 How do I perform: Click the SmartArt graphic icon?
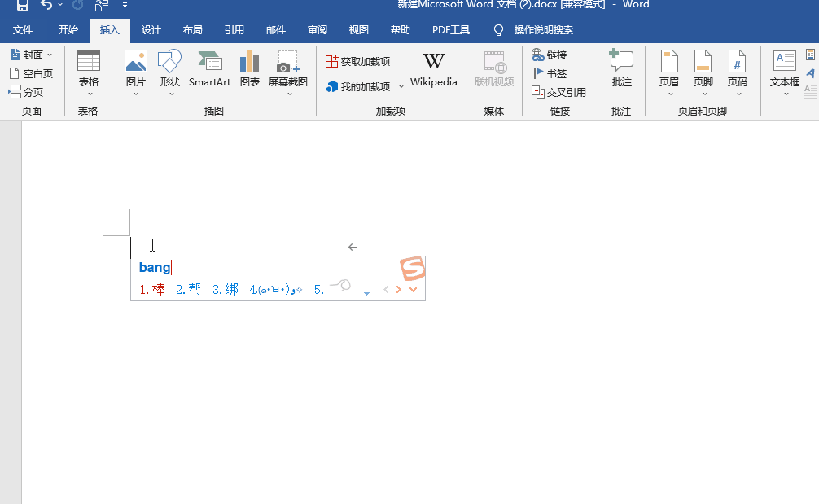209,69
